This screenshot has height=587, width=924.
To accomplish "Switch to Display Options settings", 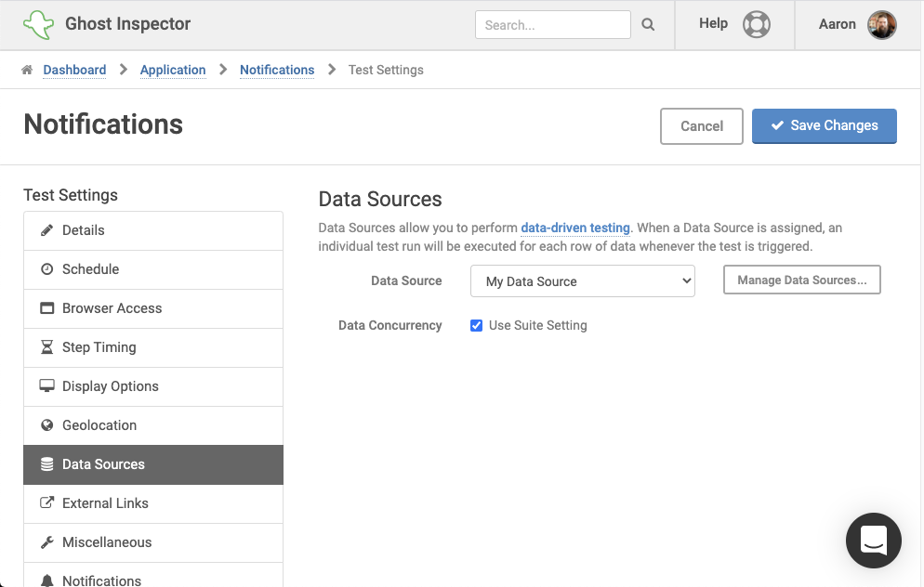I will pyautogui.click(x=45, y=385).
